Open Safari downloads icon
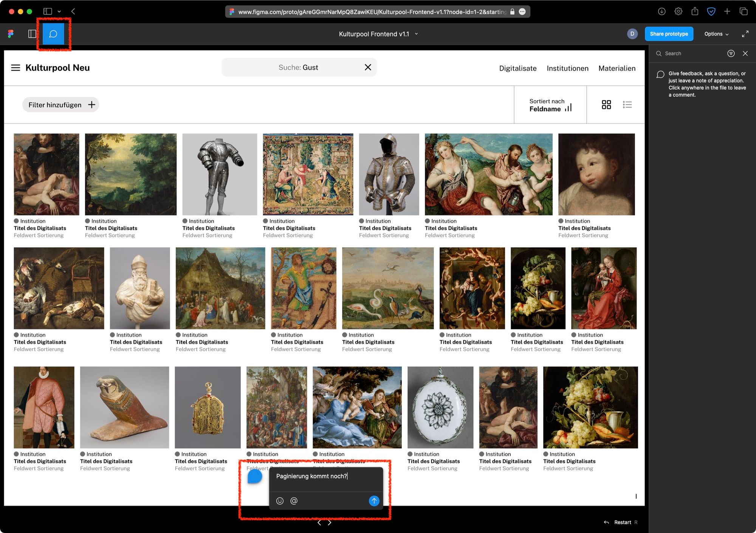Viewport: 756px width, 533px height. click(661, 11)
